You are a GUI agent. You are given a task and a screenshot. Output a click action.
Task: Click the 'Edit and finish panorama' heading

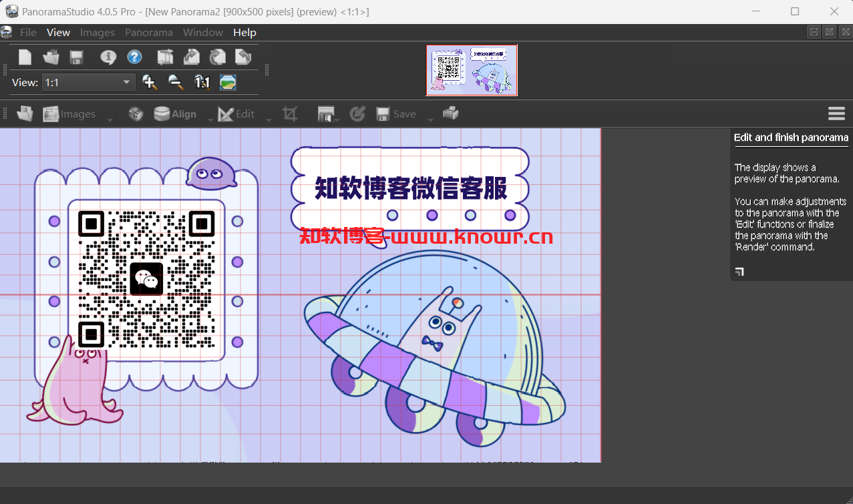click(x=791, y=138)
